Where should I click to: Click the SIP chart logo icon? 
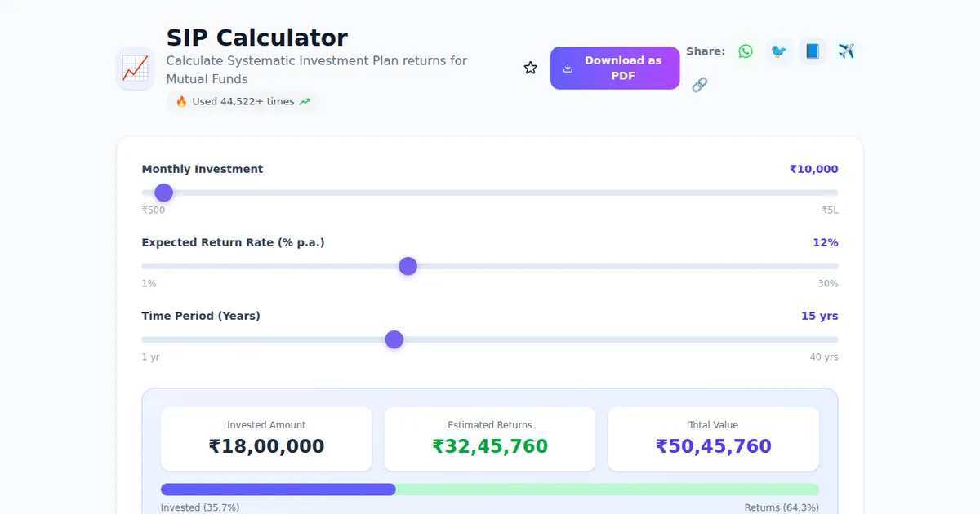point(135,69)
